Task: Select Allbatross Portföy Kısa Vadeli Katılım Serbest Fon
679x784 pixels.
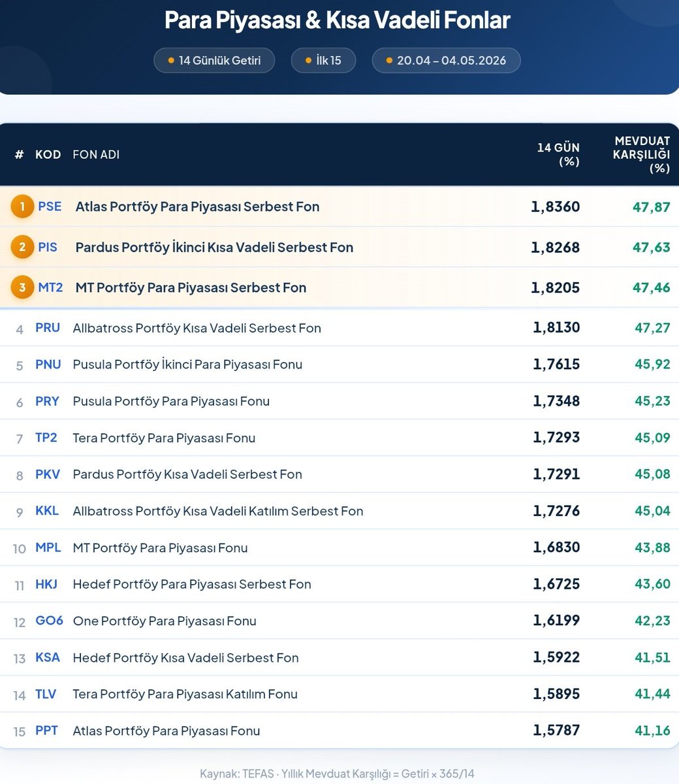Action: click(x=218, y=512)
